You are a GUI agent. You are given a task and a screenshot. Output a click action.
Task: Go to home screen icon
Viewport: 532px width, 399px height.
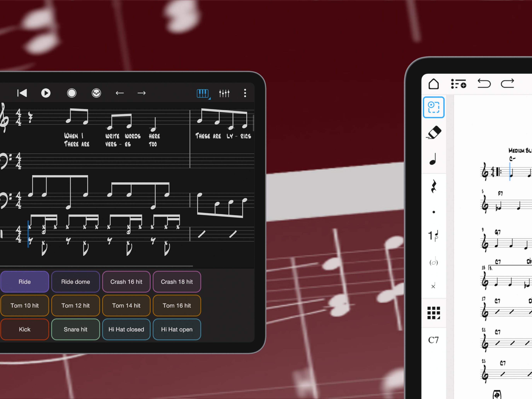[x=433, y=84]
